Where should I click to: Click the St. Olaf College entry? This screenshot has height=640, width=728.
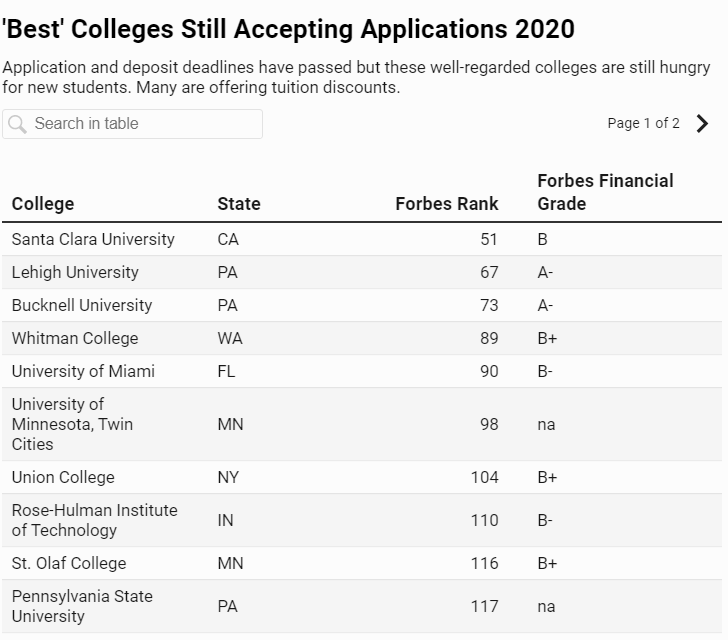[69, 564]
